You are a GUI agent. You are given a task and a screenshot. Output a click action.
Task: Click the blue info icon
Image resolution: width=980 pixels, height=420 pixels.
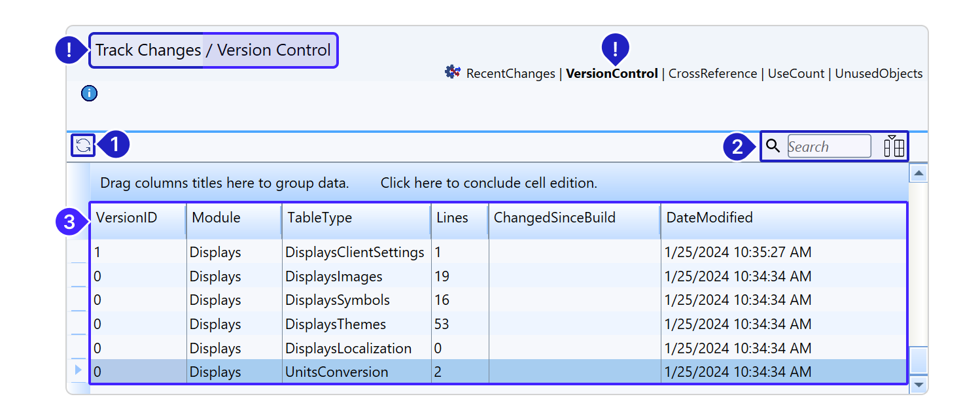click(90, 94)
